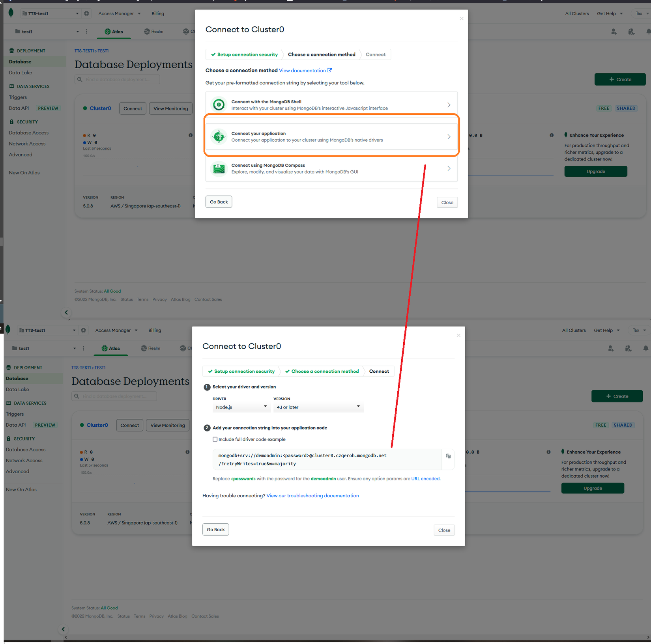Click invite-user icon in upper screenshot header

(x=614, y=32)
